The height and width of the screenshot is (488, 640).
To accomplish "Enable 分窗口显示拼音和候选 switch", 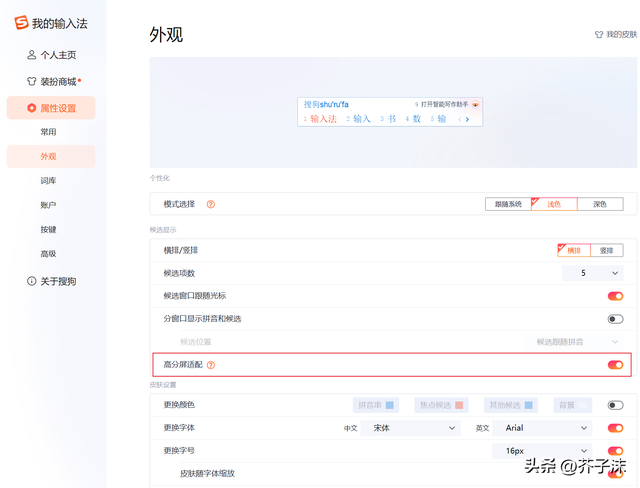I will (x=616, y=319).
